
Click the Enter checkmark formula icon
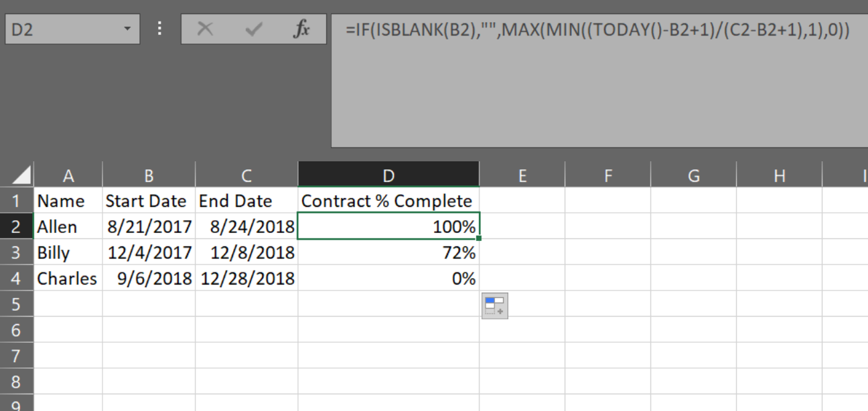(x=253, y=29)
